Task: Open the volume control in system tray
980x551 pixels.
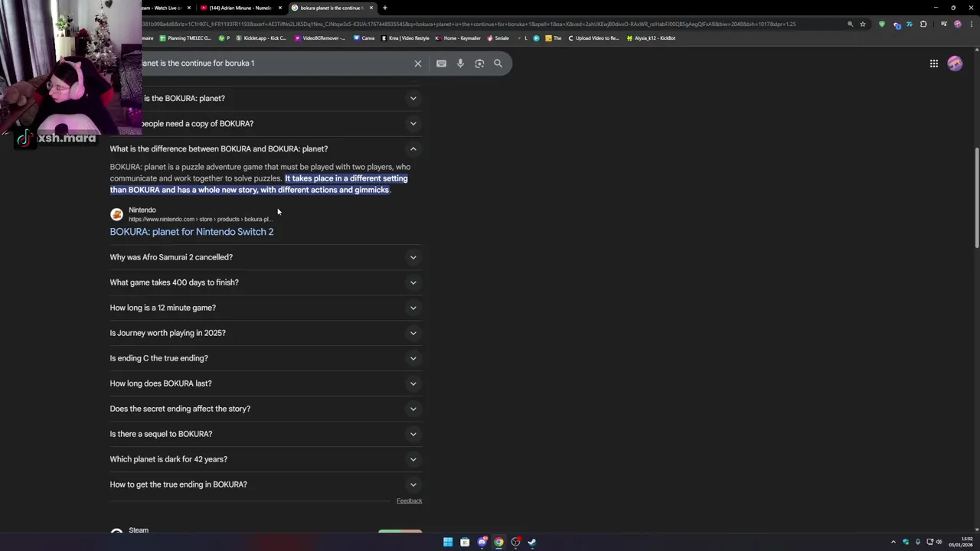Action: [x=940, y=542]
